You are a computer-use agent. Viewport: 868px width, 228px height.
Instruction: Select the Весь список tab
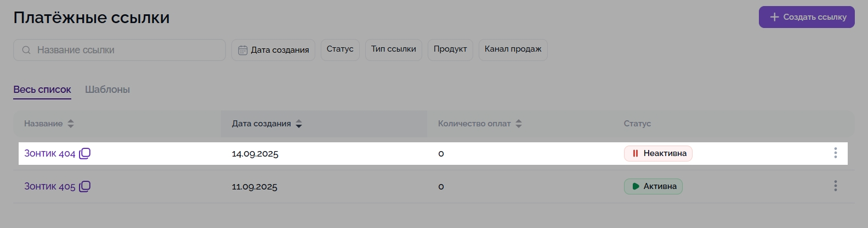click(42, 90)
